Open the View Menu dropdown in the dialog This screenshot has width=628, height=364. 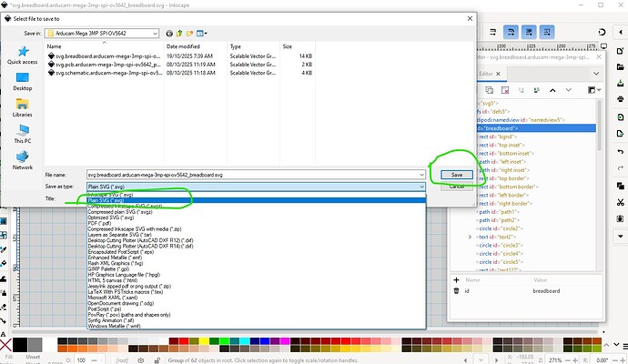(x=201, y=34)
